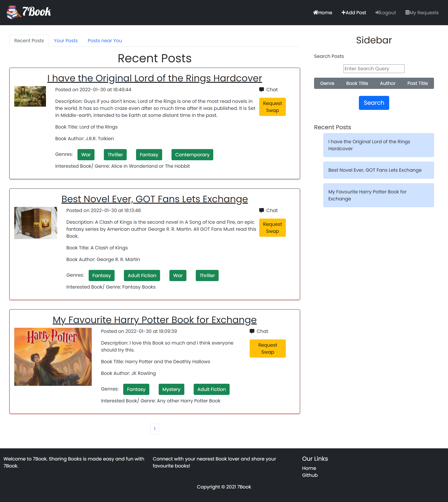Switch to the Your Posts tab
This screenshot has width=448, height=502.
pyautogui.click(x=66, y=41)
